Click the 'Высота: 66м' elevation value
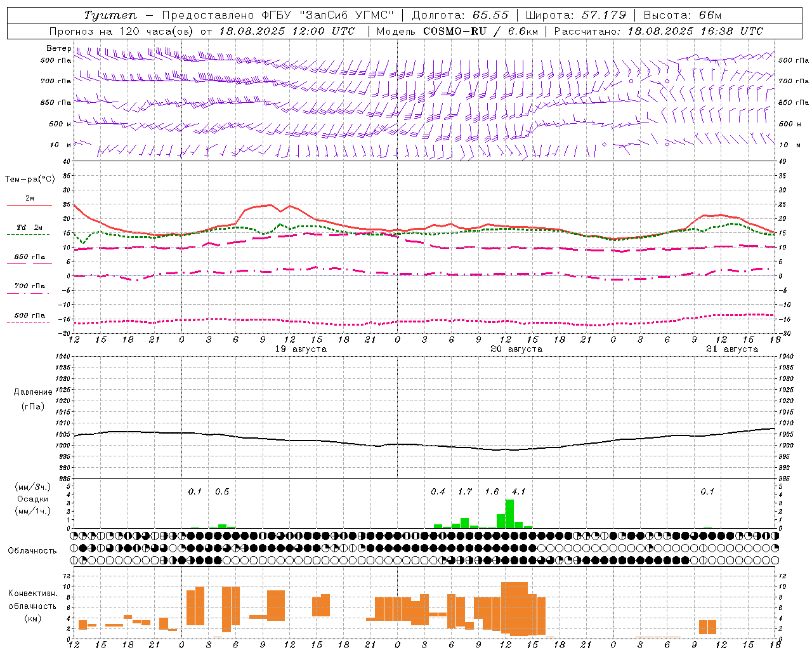 [x=683, y=15]
